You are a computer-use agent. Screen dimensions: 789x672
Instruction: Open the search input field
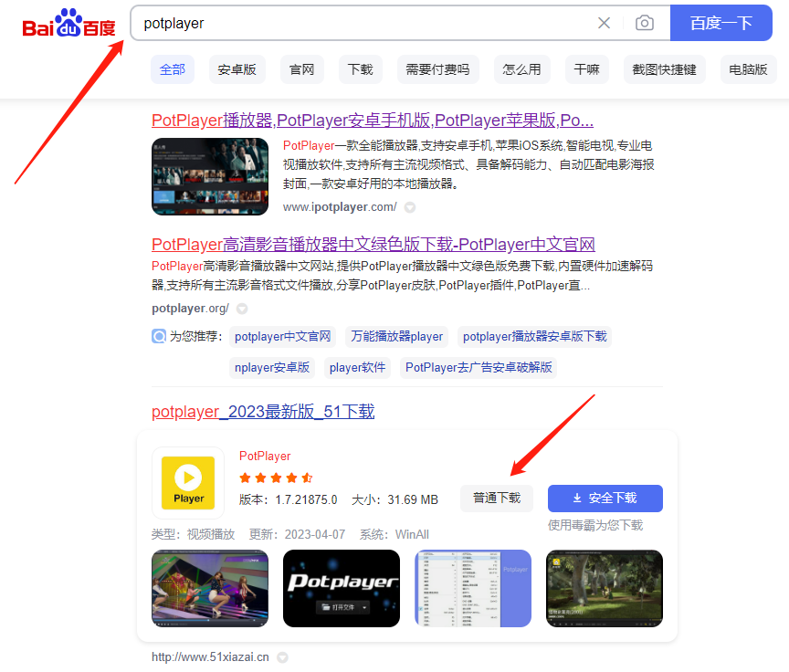[x=365, y=23]
